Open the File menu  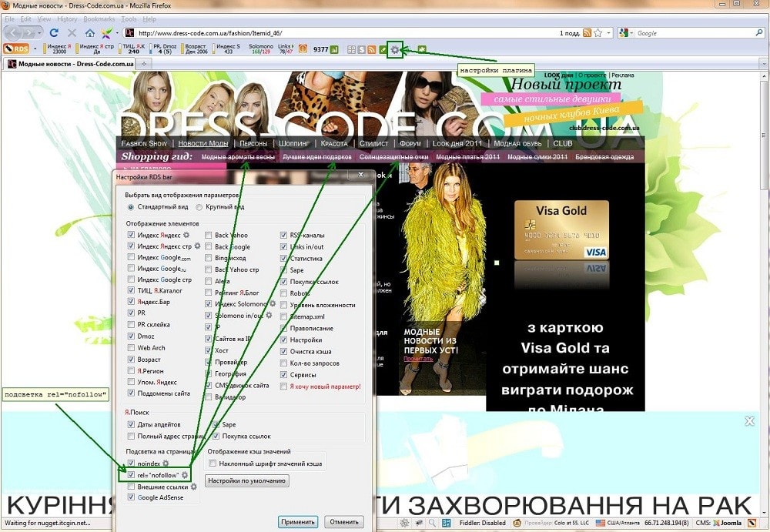[9, 18]
